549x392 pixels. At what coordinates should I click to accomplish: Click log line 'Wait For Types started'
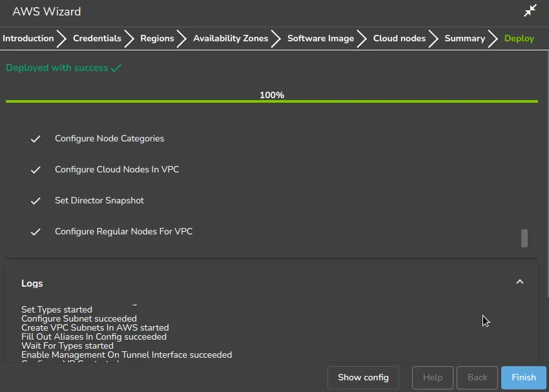[67, 346]
